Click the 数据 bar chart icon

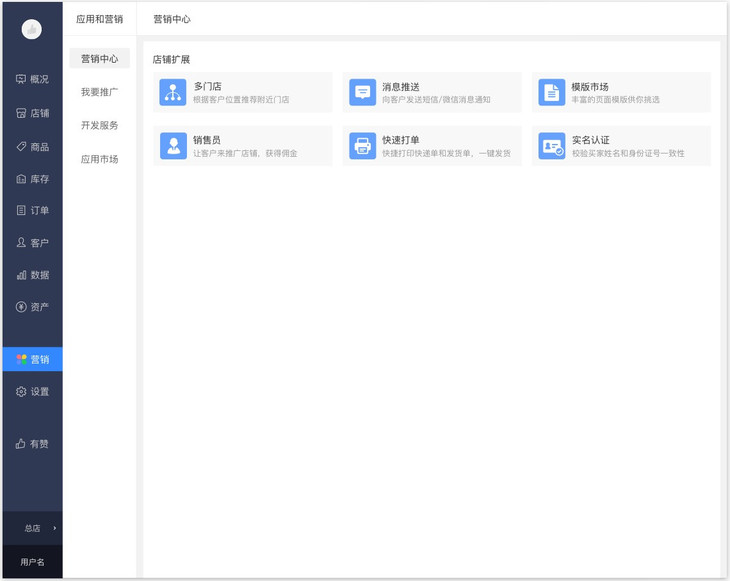21,275
